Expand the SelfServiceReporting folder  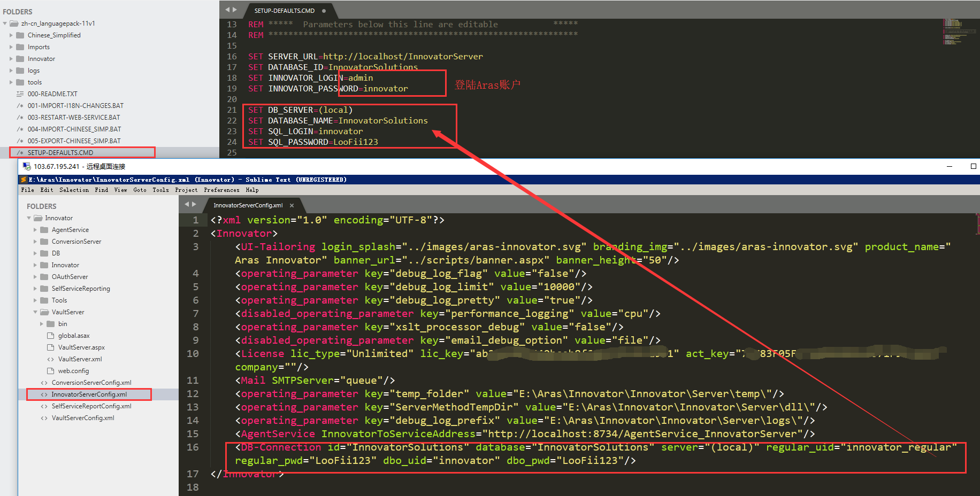(35, 289)
